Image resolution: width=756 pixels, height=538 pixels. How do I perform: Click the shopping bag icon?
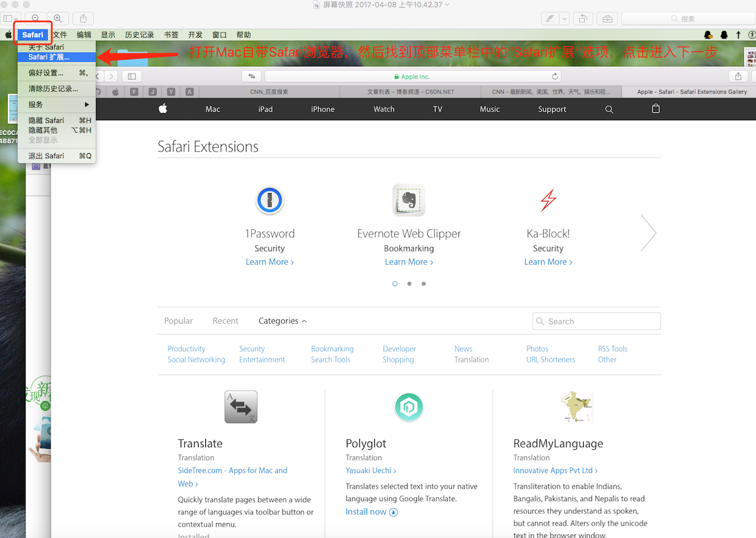pyautogui.click(x=656, y=109)
